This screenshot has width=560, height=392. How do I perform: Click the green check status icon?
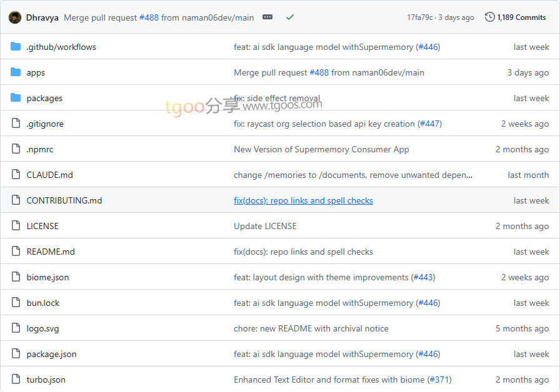click(290, 17)
